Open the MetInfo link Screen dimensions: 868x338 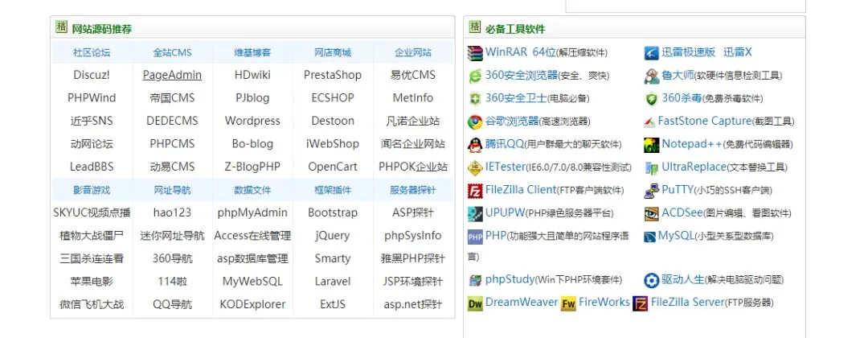coord(413,98)
